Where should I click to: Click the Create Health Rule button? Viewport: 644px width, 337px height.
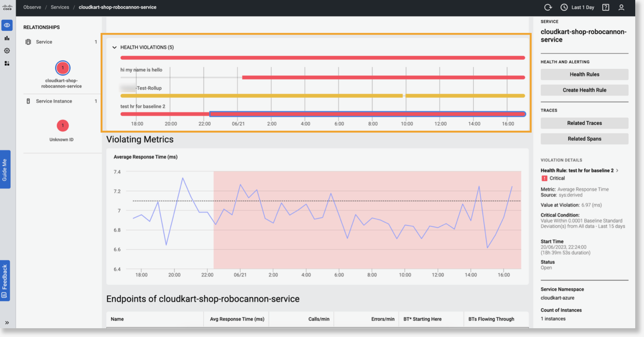(584, 90)
